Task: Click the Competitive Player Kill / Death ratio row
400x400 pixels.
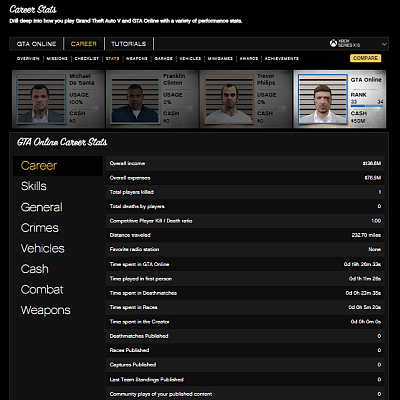Action: 245,221
